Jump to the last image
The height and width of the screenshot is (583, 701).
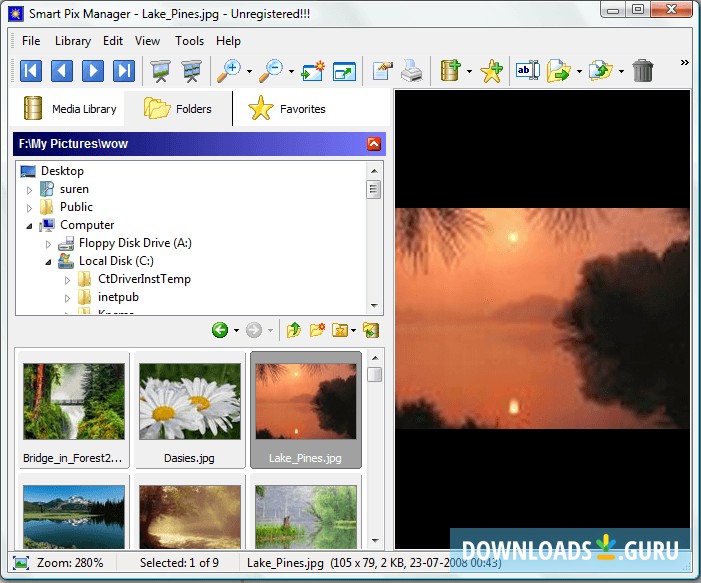[x=124, y=71]
